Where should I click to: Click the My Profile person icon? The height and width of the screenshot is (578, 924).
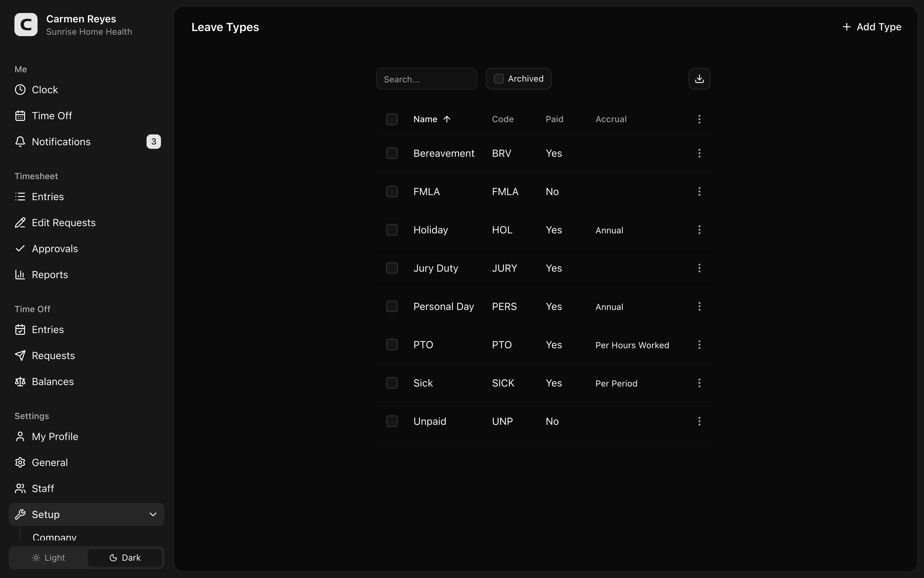(20, 437)
